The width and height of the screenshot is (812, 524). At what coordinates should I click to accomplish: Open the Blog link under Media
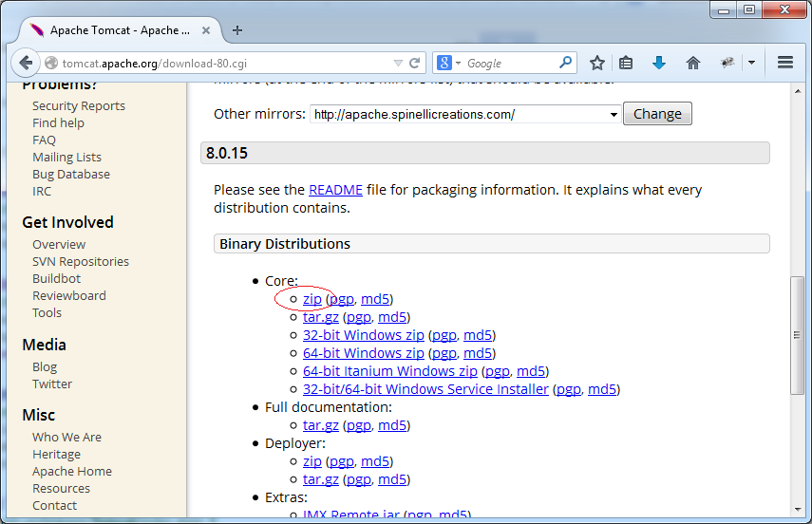coord(45,367)
